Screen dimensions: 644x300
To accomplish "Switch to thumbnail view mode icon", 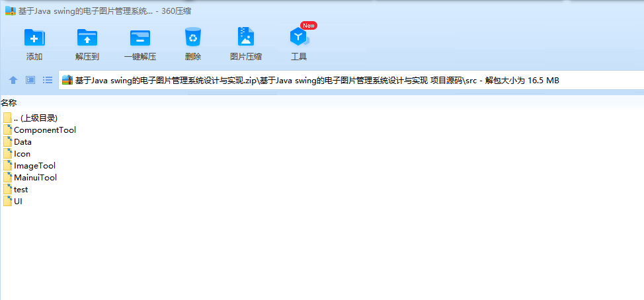I will click(x=30, y=80).
